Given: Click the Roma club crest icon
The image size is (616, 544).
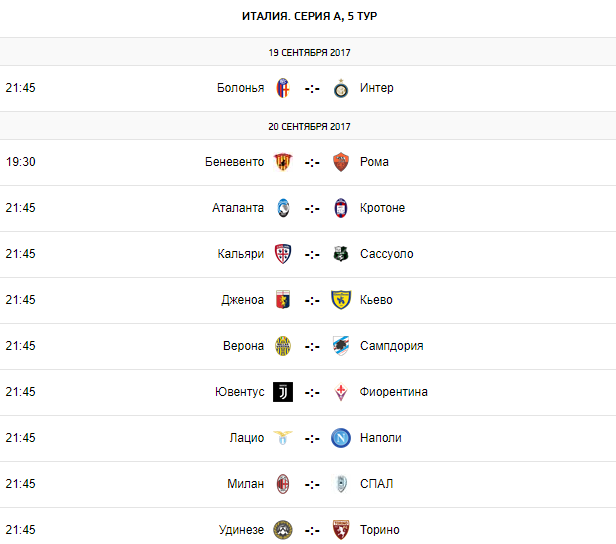Looking at the screenshot, I should coord(341,162).
